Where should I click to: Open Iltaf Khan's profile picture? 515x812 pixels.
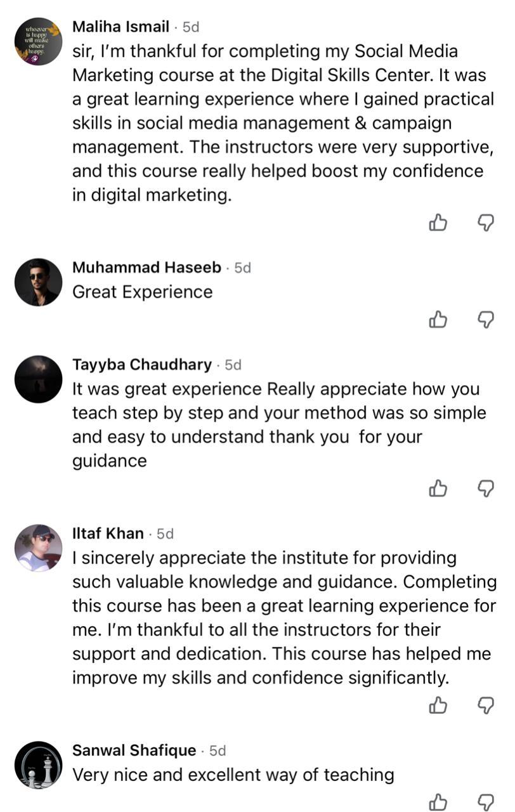coord(38,548)
